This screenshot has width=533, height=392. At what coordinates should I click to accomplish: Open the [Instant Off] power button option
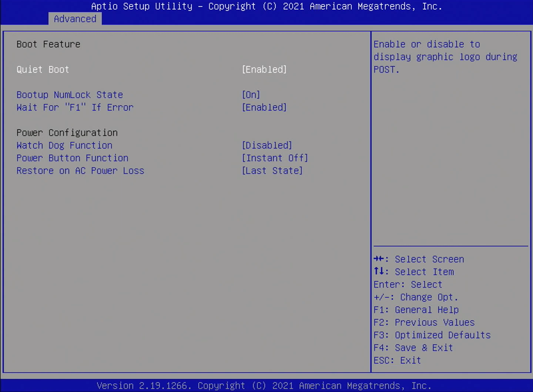[x=275, y=158]
